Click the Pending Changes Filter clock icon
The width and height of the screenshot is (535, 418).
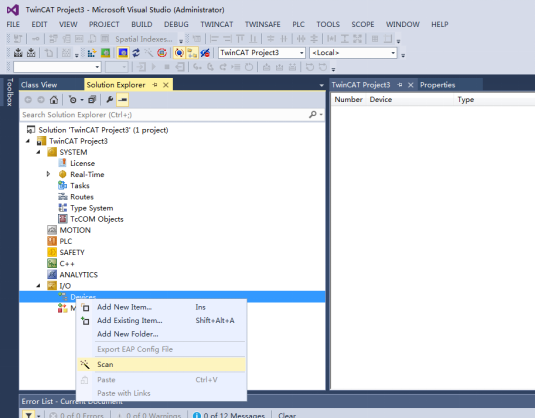[x=72, y=100]
